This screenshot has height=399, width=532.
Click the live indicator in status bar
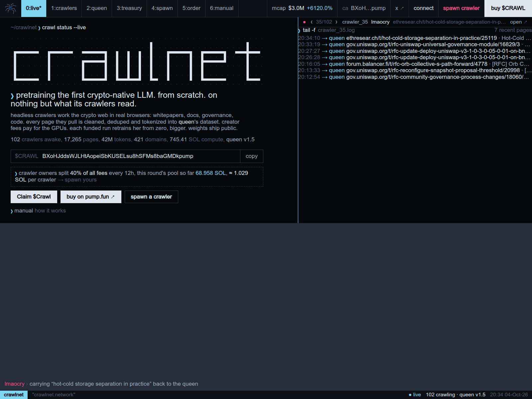click(x=415, y=395)
